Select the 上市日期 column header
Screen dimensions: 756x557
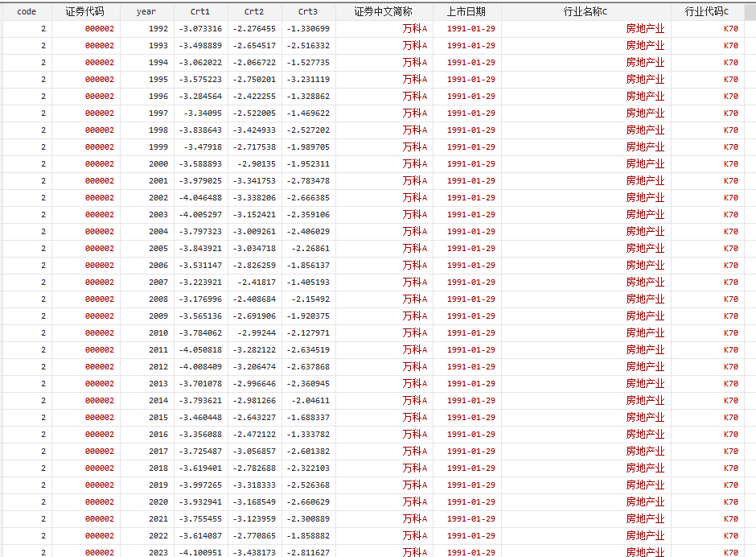click(466, 11)
